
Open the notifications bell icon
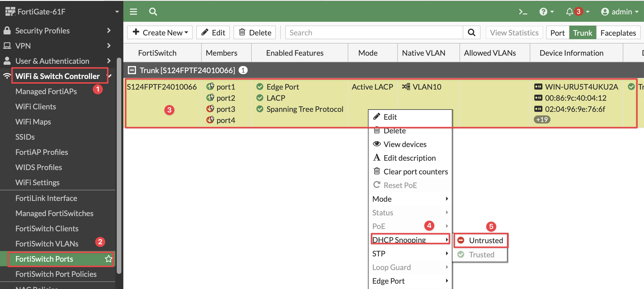[x=569, y=12]
